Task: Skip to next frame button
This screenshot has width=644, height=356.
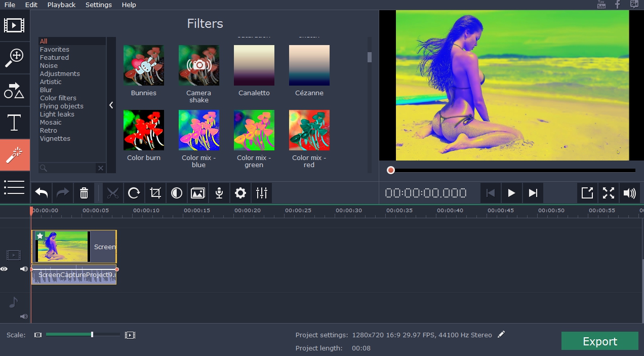Action: click(x=533, y=193)
